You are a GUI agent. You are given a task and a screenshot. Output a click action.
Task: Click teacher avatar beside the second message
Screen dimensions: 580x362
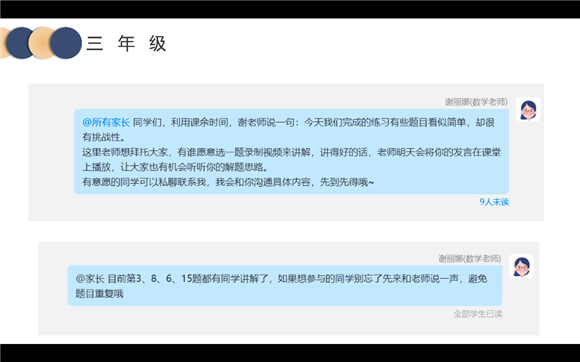(521, 266)
